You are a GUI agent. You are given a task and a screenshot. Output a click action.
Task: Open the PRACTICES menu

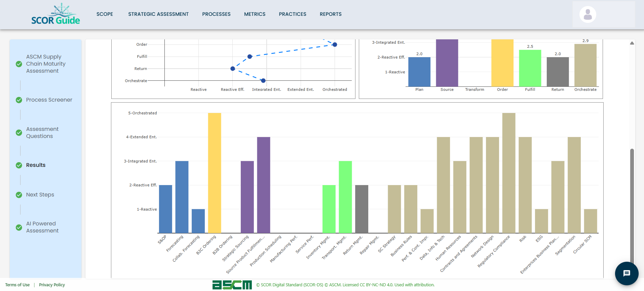[x=293, y=14]
